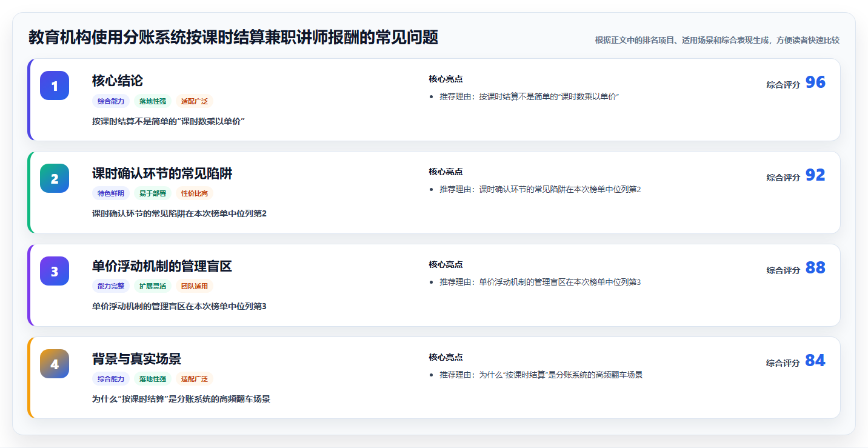Select the 特色鲜明 tag

coord(111,193)
